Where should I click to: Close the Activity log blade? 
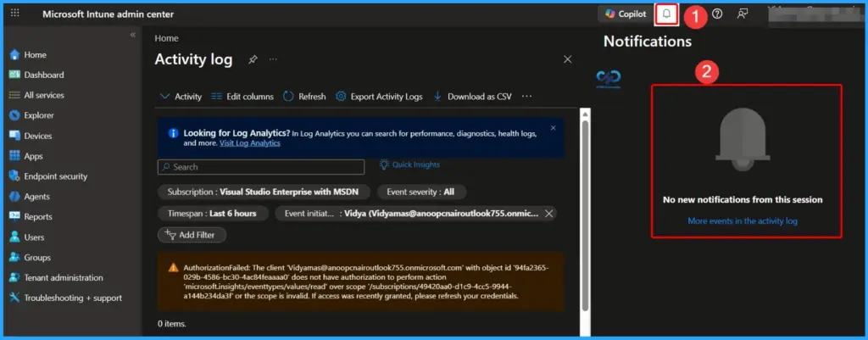pyautogui.click(x=567, y=59)
